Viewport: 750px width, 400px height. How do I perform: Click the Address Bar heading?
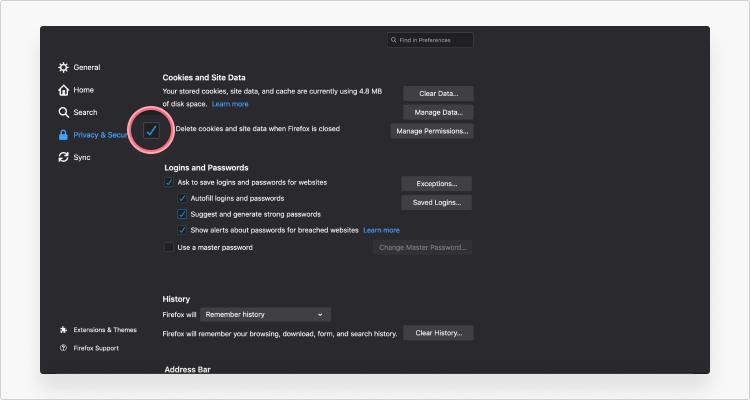(x=188, y=369)
